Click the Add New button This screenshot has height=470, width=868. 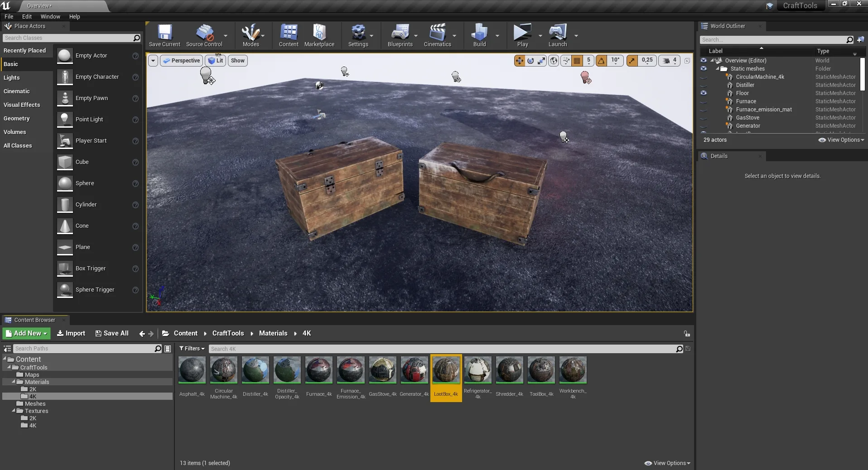click(x=26, y=334)
